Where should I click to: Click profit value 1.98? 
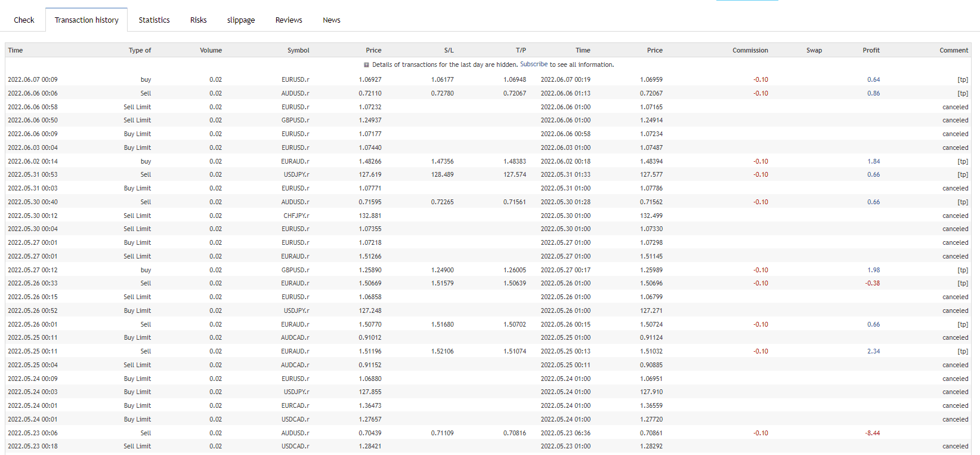pos(873,270)
